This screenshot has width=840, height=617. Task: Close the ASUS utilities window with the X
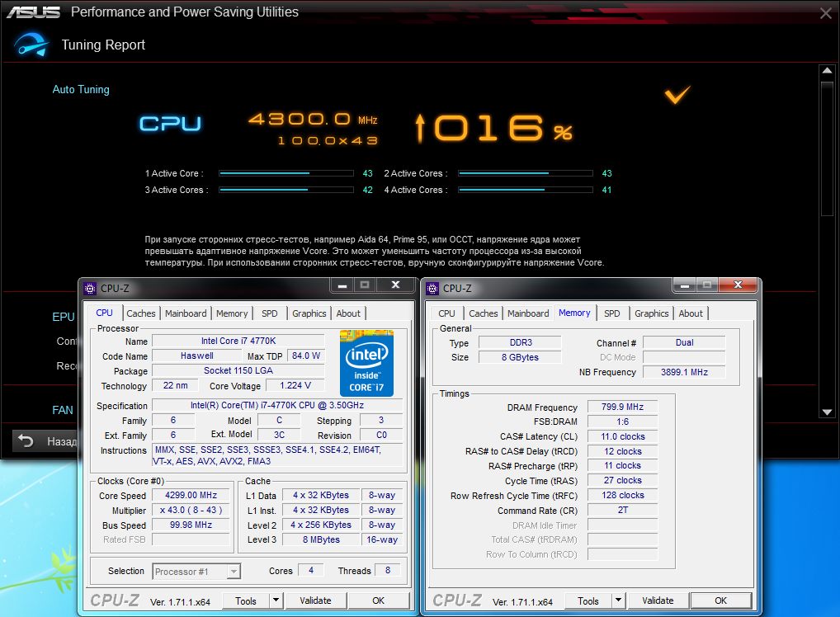click(825, 13)
